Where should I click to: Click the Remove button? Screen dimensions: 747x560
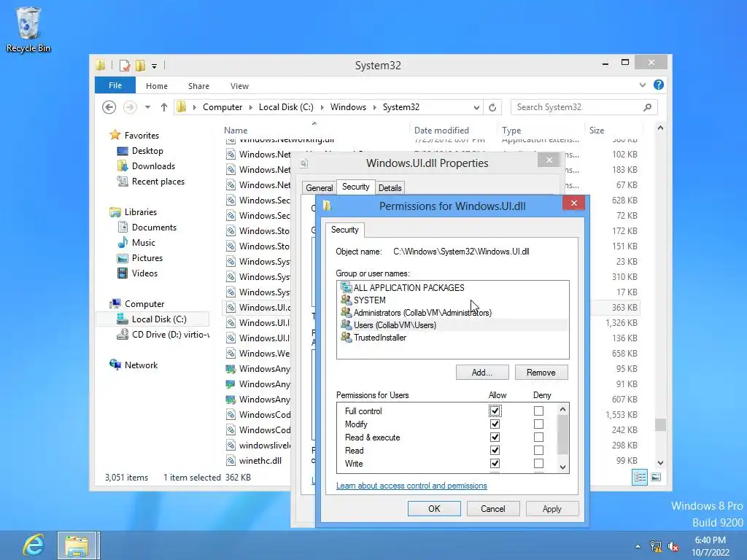[541, 373]
